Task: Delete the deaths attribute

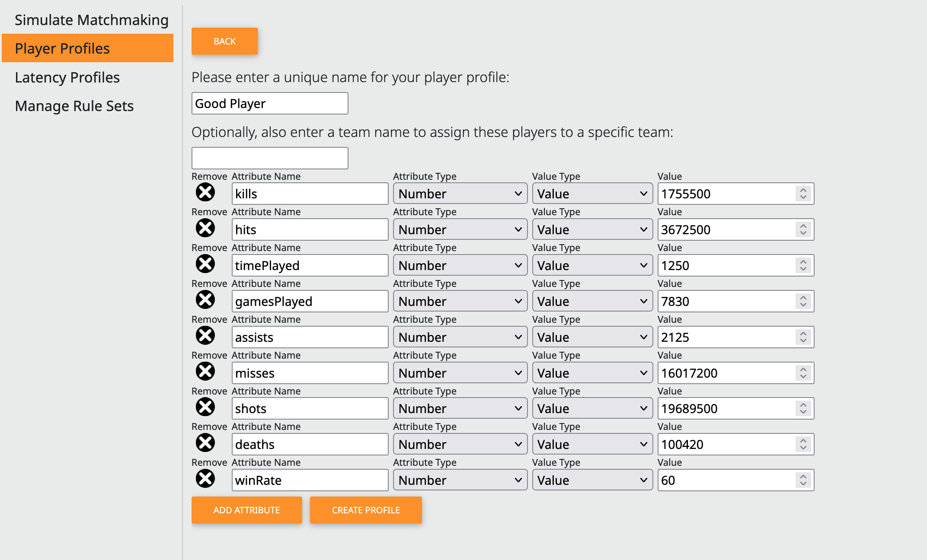Action: pos(205,443)
